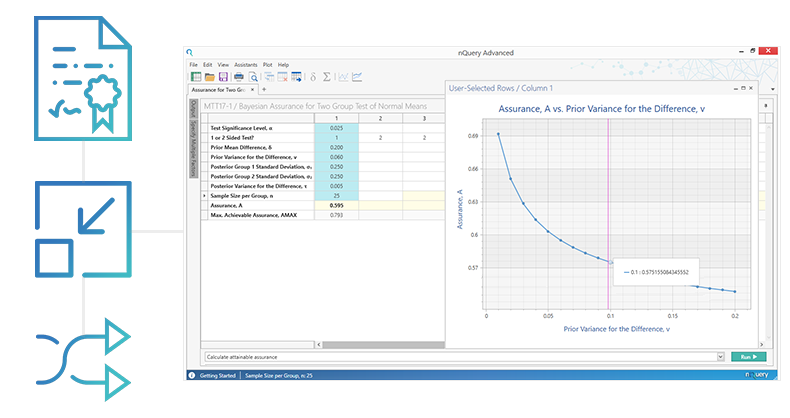Click the active plot chart icon

[x=357, y=77]
